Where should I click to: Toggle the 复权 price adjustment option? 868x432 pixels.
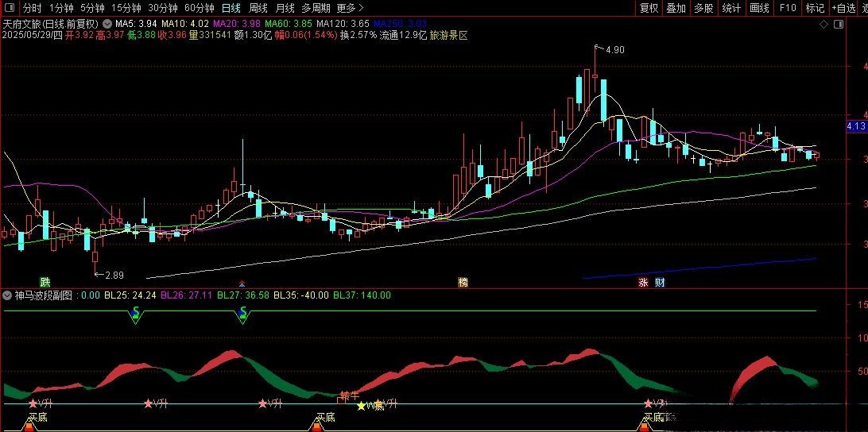[x=649, y=8]
